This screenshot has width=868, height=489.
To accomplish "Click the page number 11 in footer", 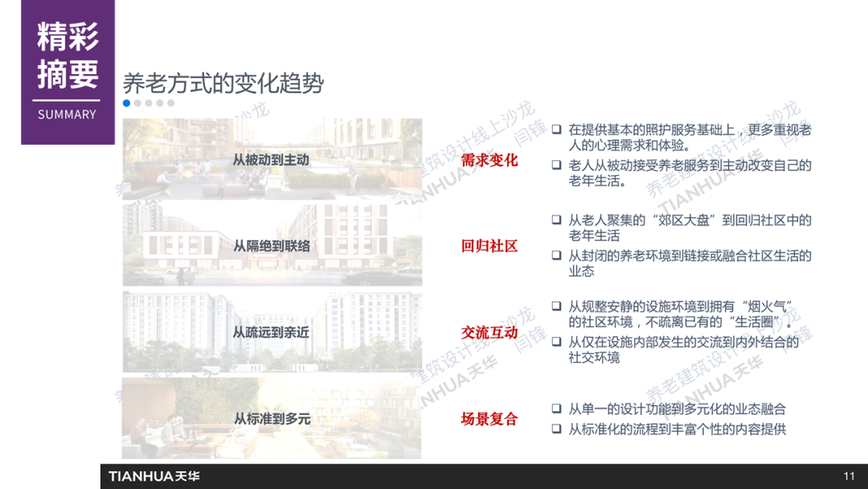I will click(850, 476).
